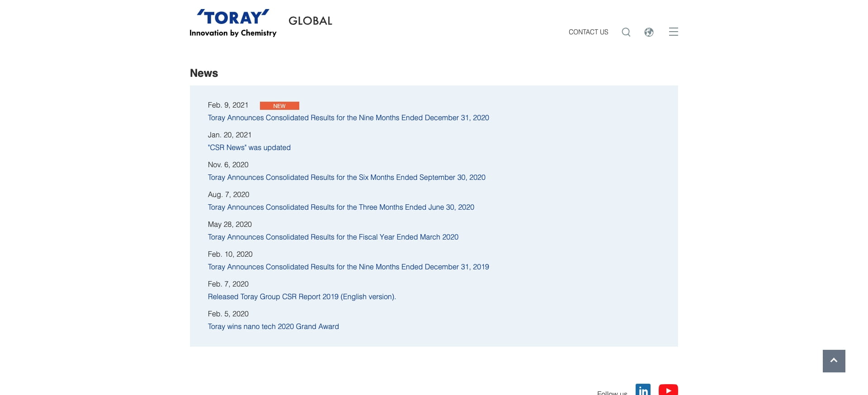Image resolution: width=868 pixels, height=395 pixels.
Task: Open "CSR News" was updated link
Action: click(249, 147)
